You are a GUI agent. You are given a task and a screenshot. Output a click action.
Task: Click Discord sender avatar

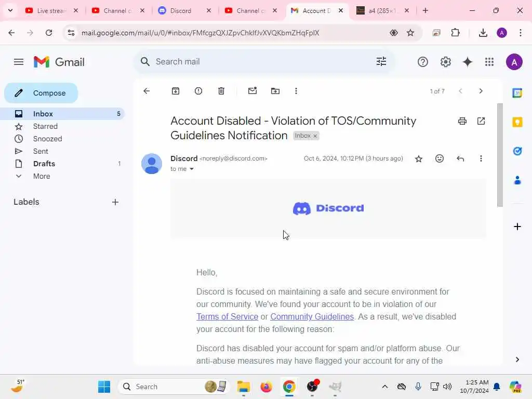tap(152, 164)
